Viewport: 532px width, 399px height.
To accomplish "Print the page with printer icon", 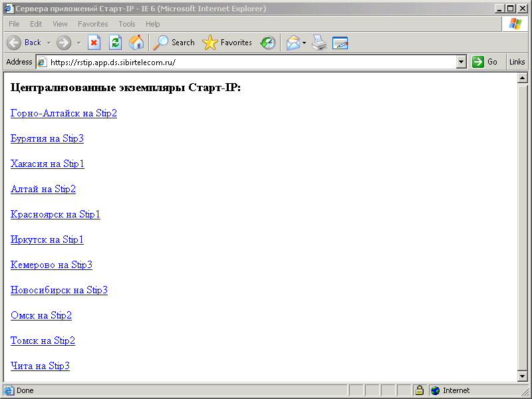I will click(319, 43).
